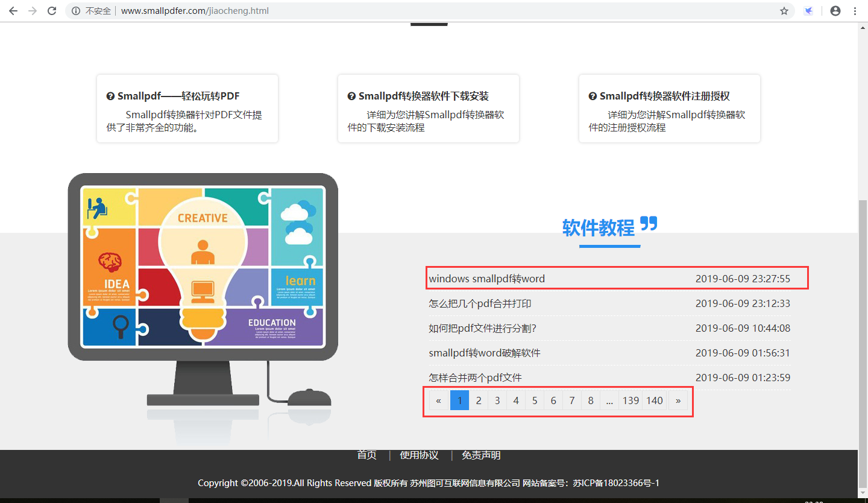Open 'windows smallpdf转word' tutorial
The height and width of the screenshot is (503, 868).
click(x=487, y=279)
